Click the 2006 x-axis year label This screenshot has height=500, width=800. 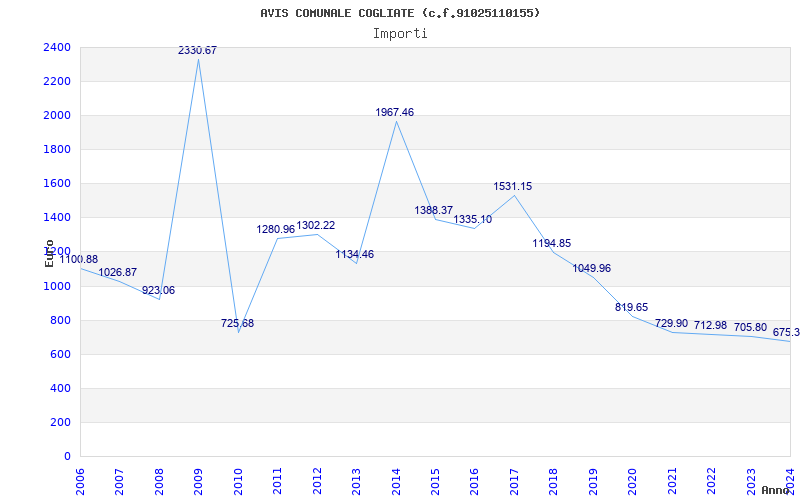80,481
